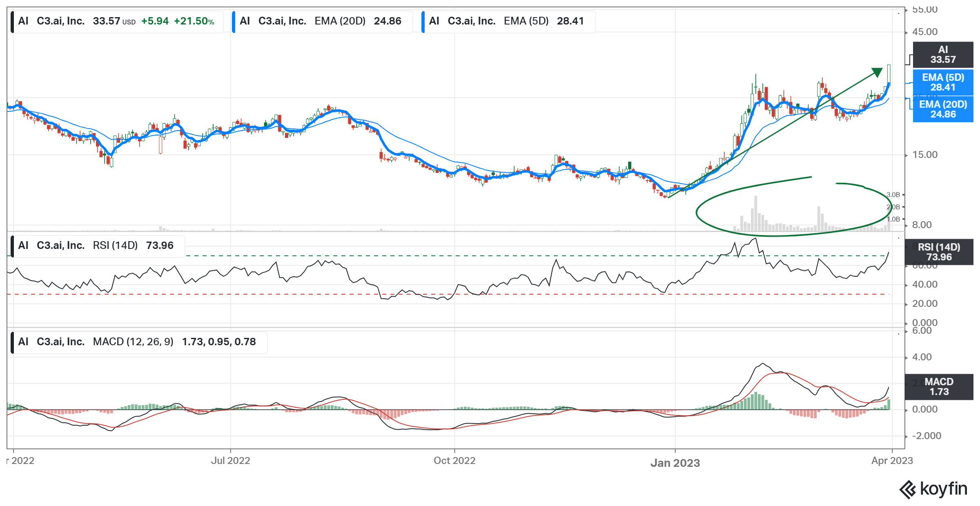The width and height of the screenshot is (980, 506).
Task: Select the AI C3.ai price legend box
Action: 116,21
